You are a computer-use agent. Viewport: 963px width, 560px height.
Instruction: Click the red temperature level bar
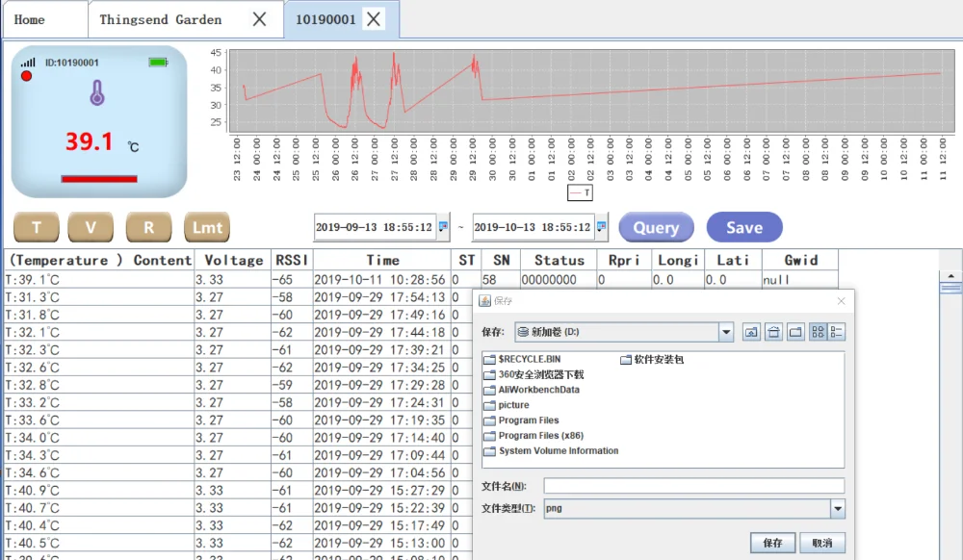(x=98, y=178)
